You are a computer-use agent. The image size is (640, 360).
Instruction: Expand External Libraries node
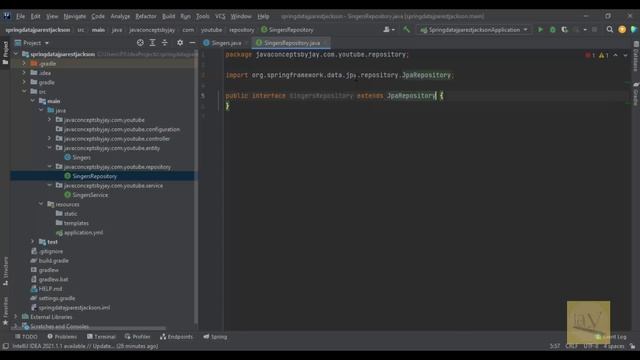(16, 317)
